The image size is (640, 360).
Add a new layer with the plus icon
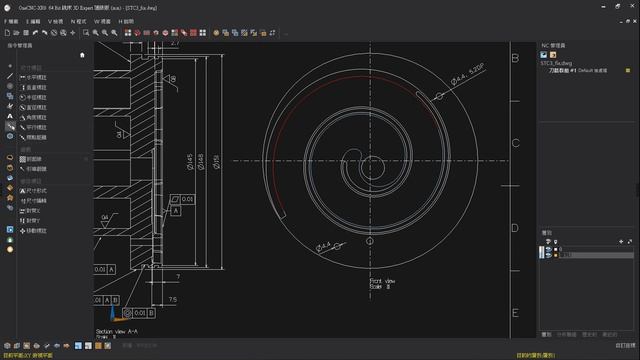(x=621, y=242)
